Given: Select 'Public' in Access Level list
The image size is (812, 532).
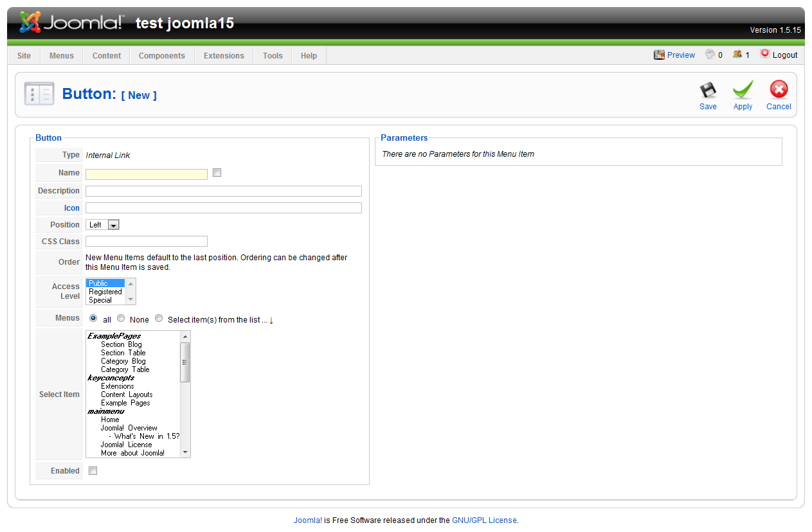Looking at the screenshot, I should 105,283.
